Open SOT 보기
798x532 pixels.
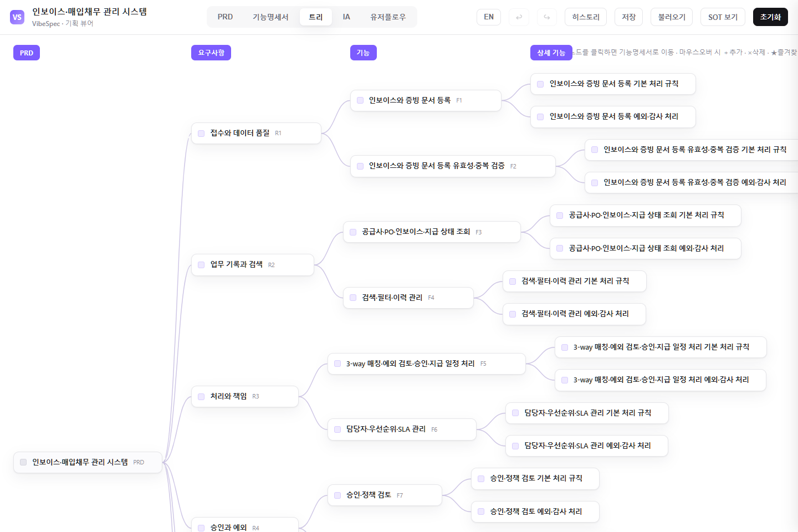point(723,17)
